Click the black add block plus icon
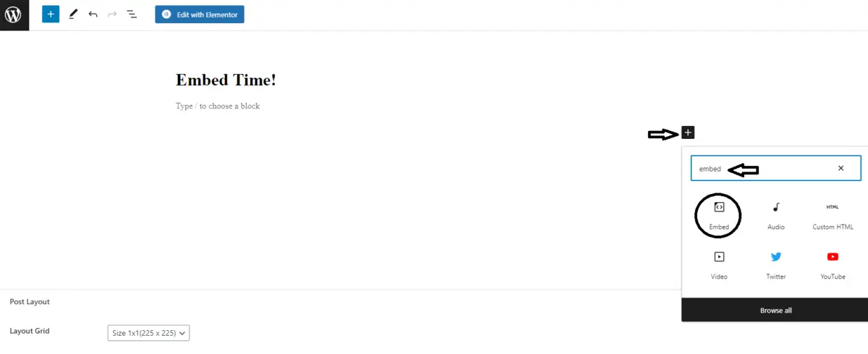The image size is (868, 354). click(x=688, y=132)
